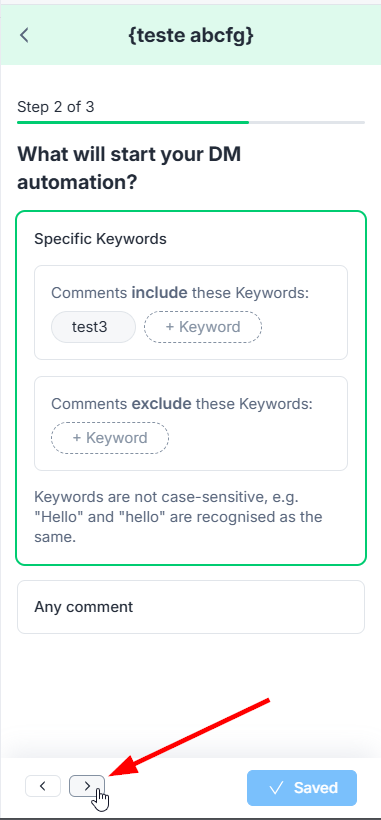
Task: Add a keyword to the exclude list
Action: [110, 438]
